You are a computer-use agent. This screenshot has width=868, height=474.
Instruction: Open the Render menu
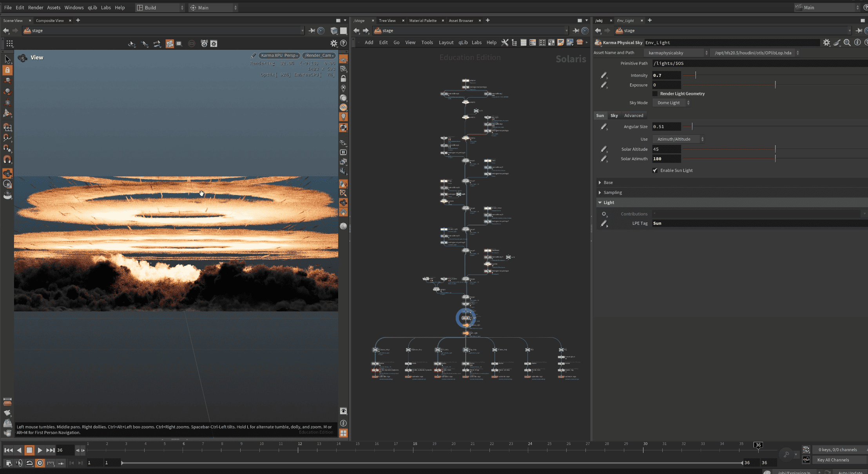(x=36, y=7)
